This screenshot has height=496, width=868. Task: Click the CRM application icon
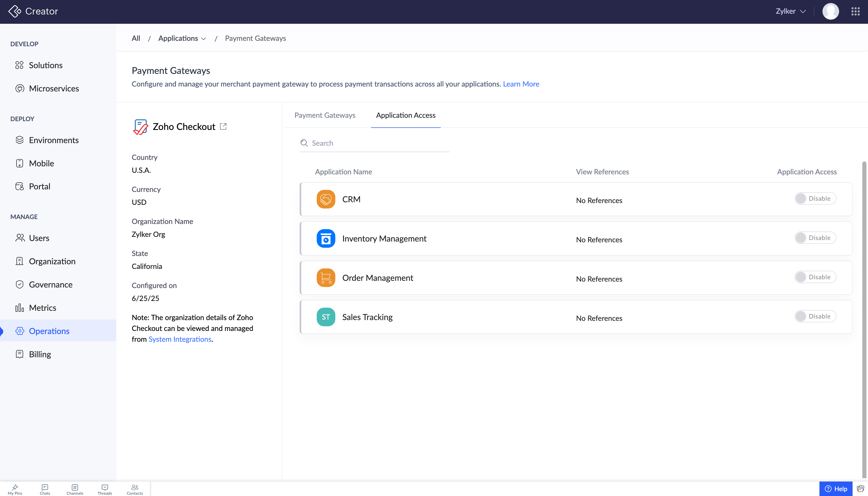pyautogui.click(x=326, y=199)
